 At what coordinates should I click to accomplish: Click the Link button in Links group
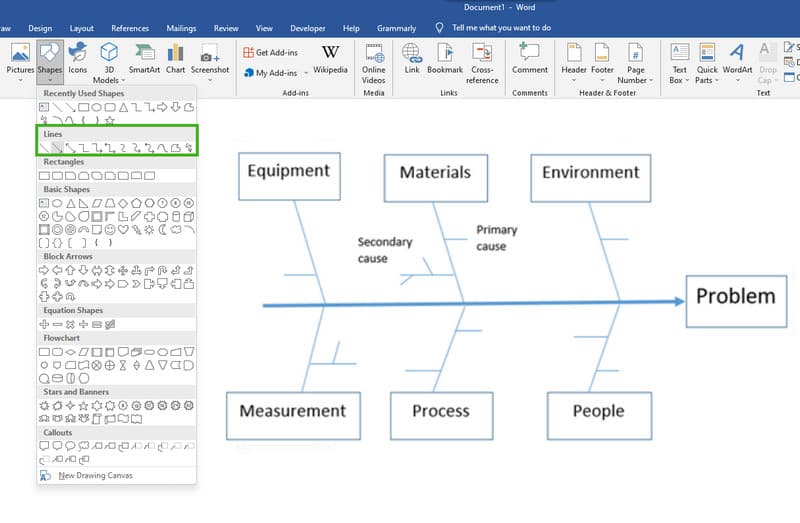(x=412, y=59)
